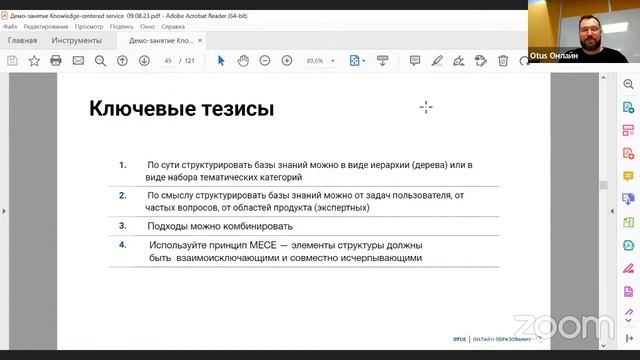Open the Окно menu
Screen dimensions: 640x360
[147, 27]
